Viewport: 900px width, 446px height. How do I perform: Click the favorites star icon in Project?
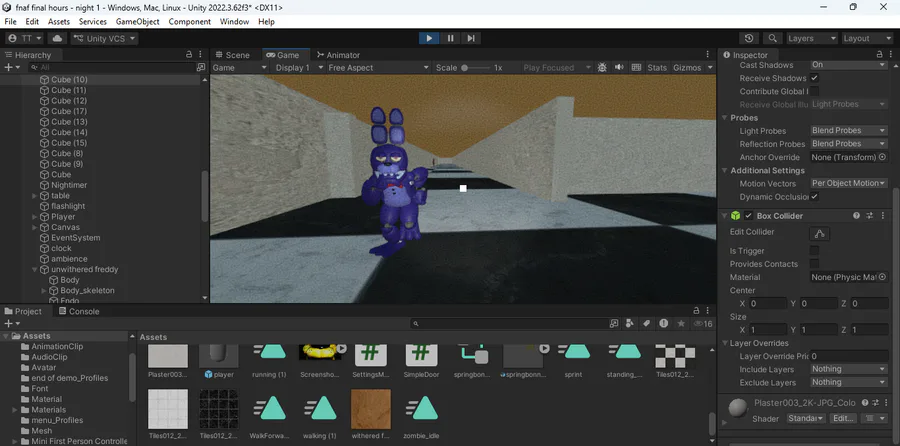pyautogui.click(x=681, y=324)
